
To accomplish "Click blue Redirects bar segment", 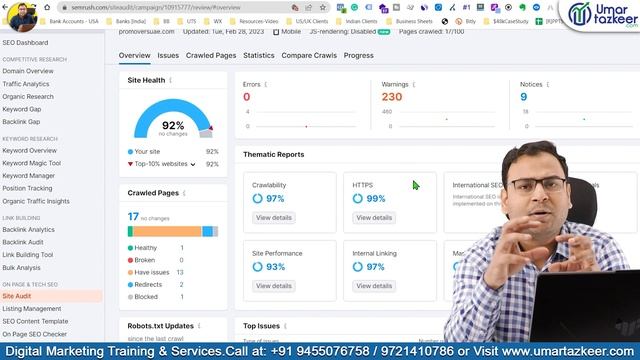I will click(x=207, y=231).
